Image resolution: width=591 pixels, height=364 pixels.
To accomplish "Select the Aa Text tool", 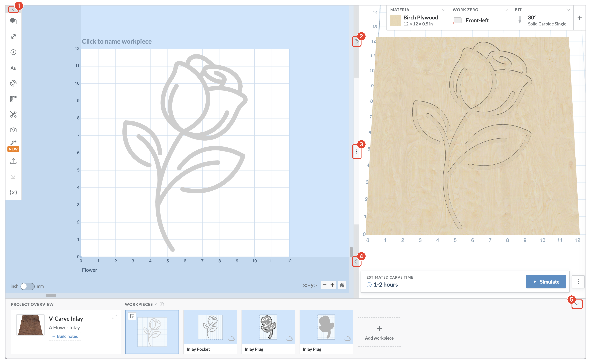I will tap(13, 68).
